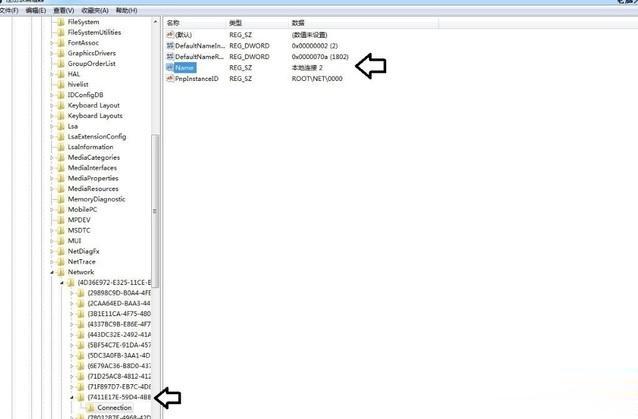This screenshot has height=419, width=638.
Task: Click the DefaultNameR... DWORD value icon
Action: [x=170, y=57]
